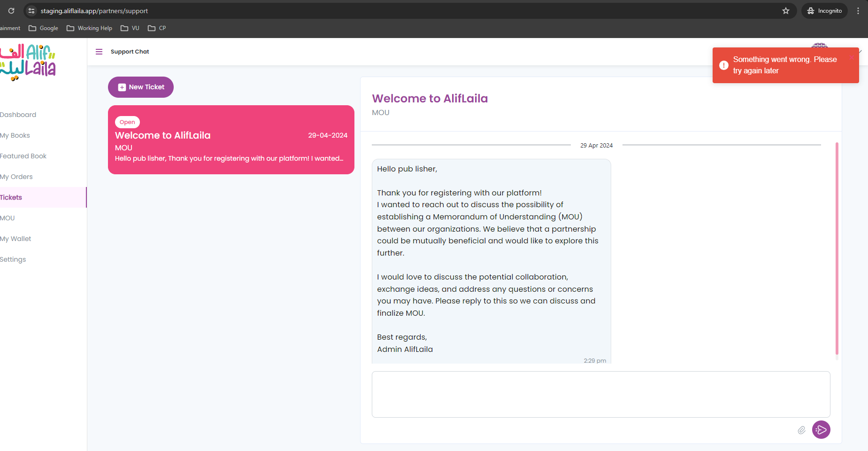868x451 pixels.
Task: Click the Welcome to AlifLaila chat heading
Action: [430, 98]
